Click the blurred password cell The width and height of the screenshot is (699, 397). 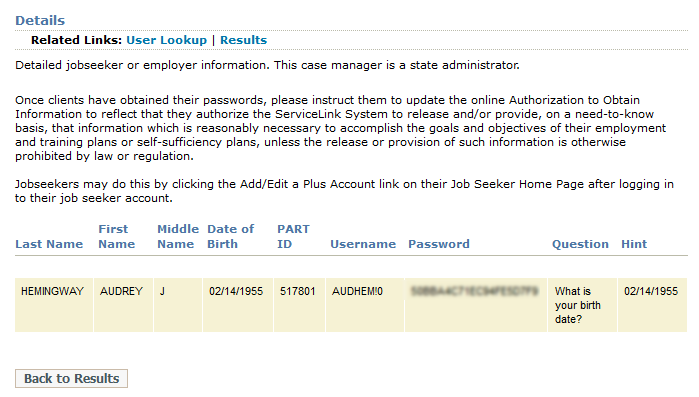pos(476,305)
